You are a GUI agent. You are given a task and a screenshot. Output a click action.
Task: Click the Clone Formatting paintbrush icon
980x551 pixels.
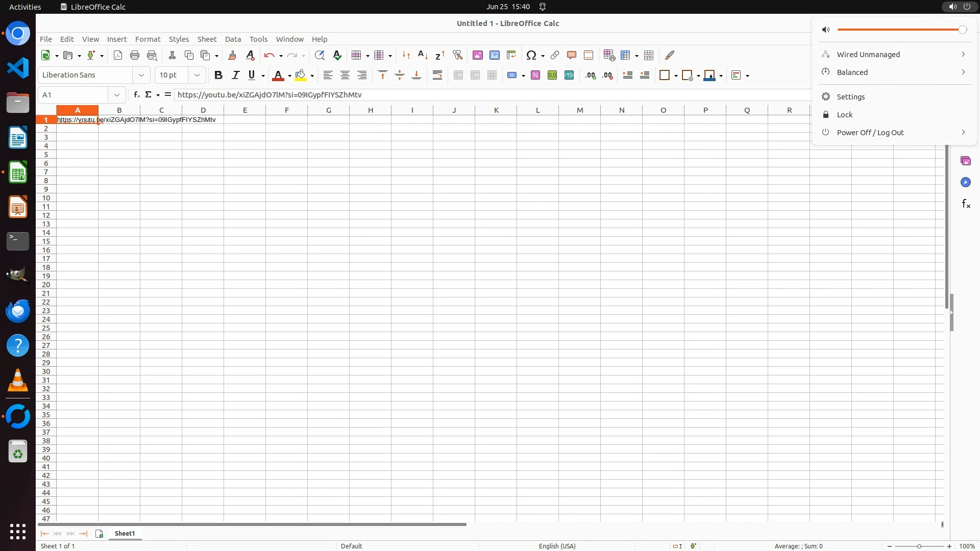point(232,55)
